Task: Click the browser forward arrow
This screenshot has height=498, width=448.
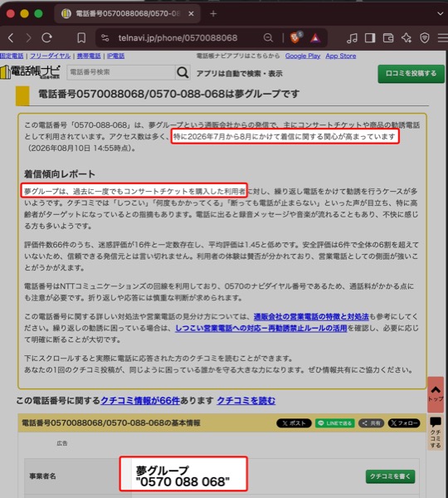Action: pos(28,38)
